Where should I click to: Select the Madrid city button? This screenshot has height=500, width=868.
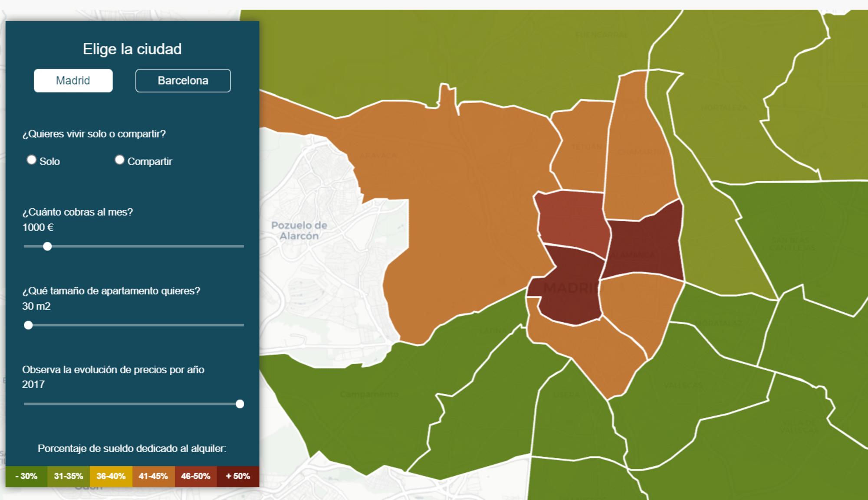click(x=72, y=80)
